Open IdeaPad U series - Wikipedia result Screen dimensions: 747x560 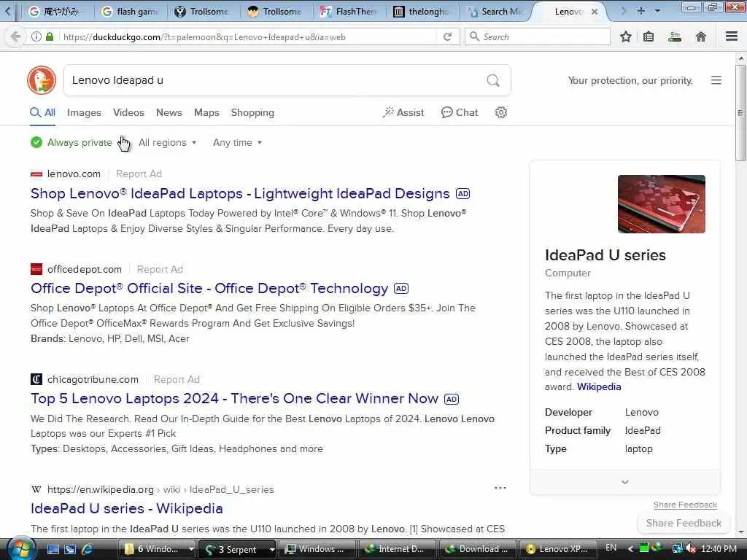pos(127,508)
